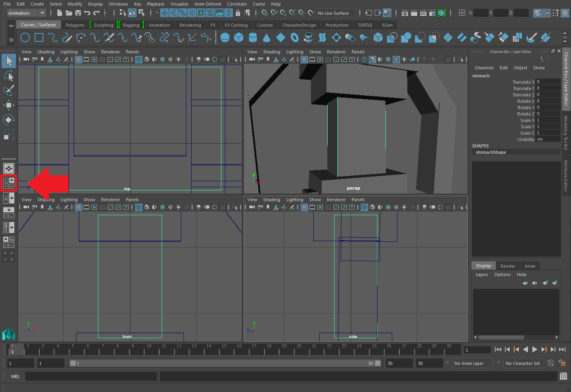This screenshot has width=571, height=392.
Task: Select the Lasso selection tool
Action: coord(9,76)
